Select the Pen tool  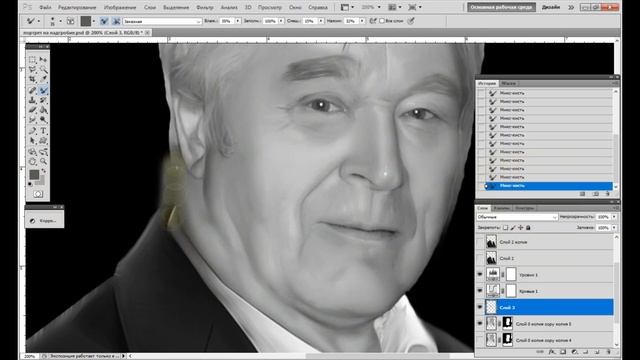pyautogui.click(x=33, y=131)
